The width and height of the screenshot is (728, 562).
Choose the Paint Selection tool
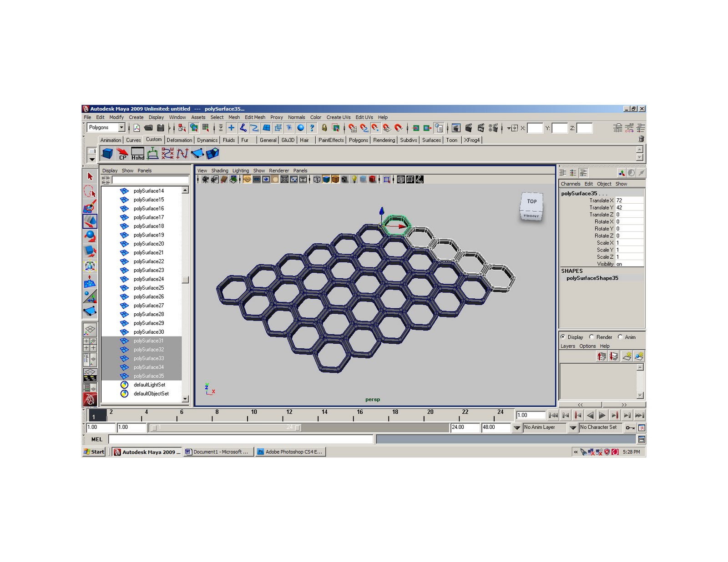(90, 206)
